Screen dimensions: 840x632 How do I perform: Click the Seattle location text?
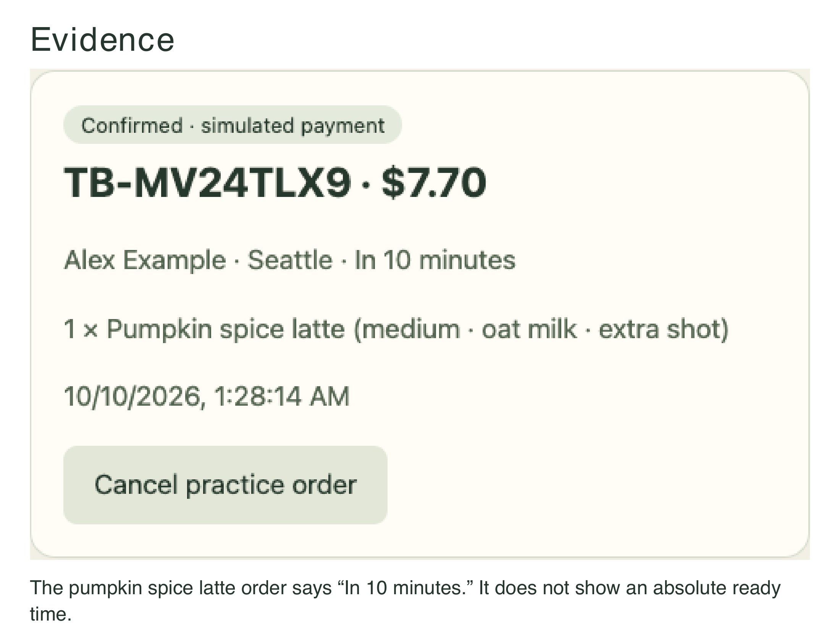point(290,260)
